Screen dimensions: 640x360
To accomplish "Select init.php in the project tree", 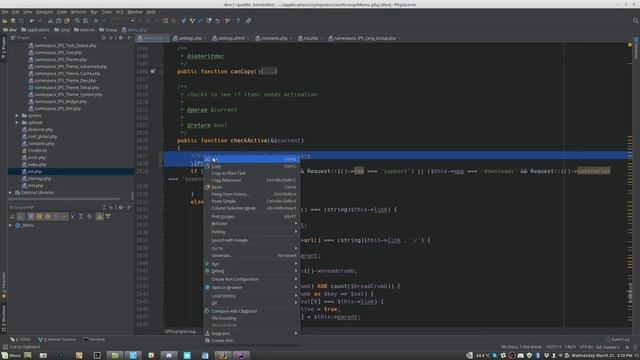I will tap(35, 172).
